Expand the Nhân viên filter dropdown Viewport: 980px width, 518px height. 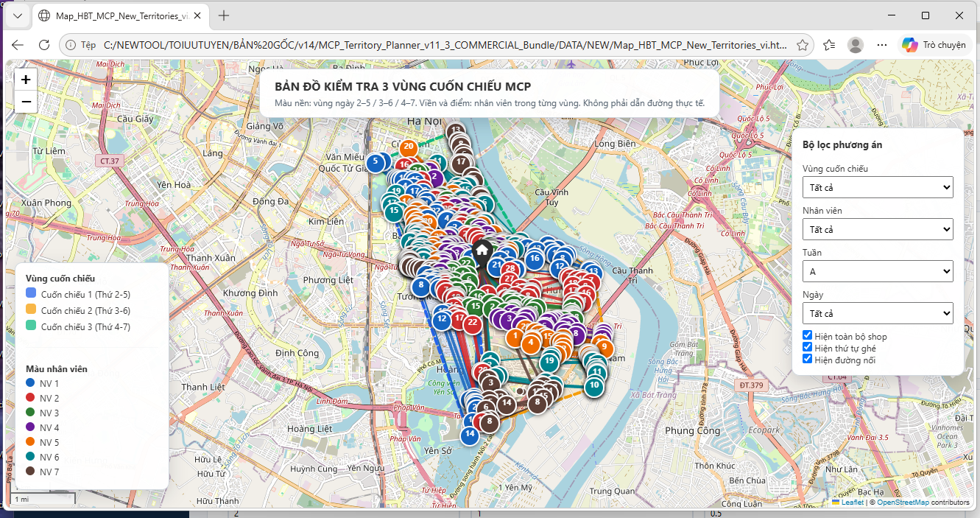pos(878,229)
